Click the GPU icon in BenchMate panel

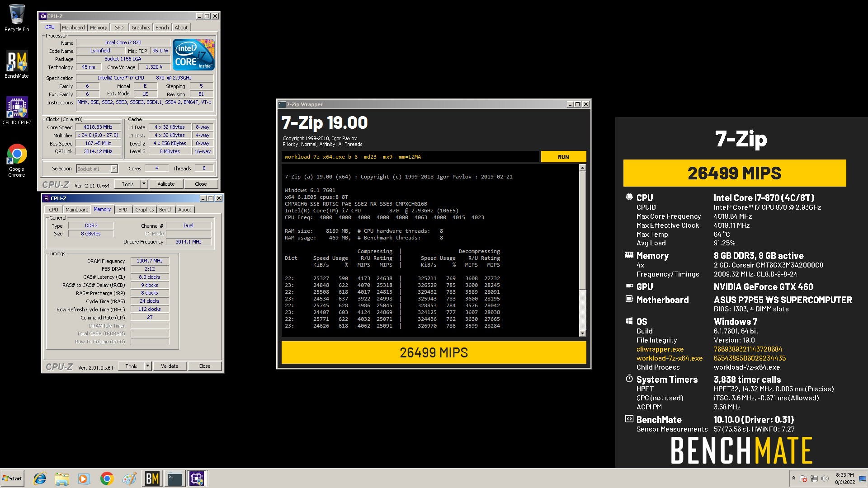tap(629, 286)
